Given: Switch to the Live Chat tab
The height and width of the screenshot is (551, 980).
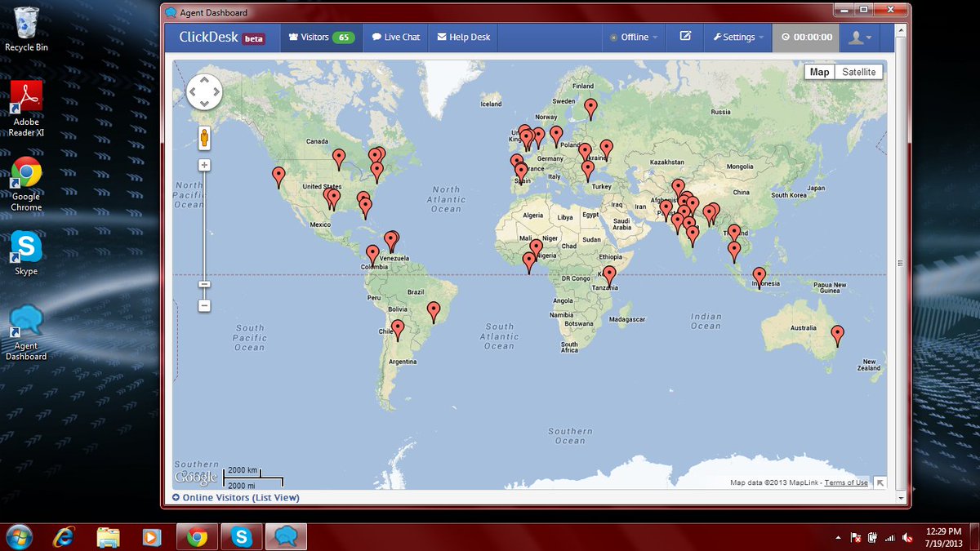Looking at the screenshot, I should pos(396,38).
